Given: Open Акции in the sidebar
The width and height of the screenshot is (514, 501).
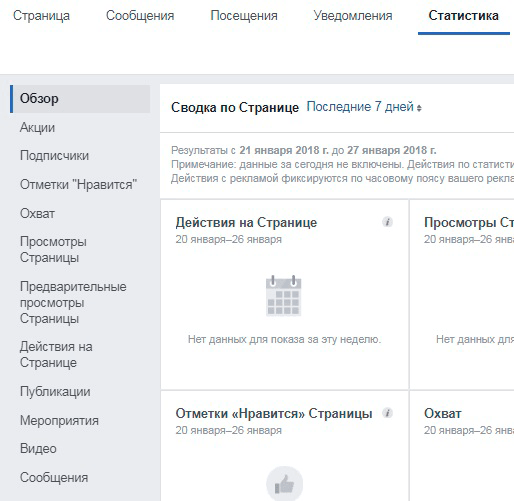Looking at the screenshot, I should pos(37,127).
